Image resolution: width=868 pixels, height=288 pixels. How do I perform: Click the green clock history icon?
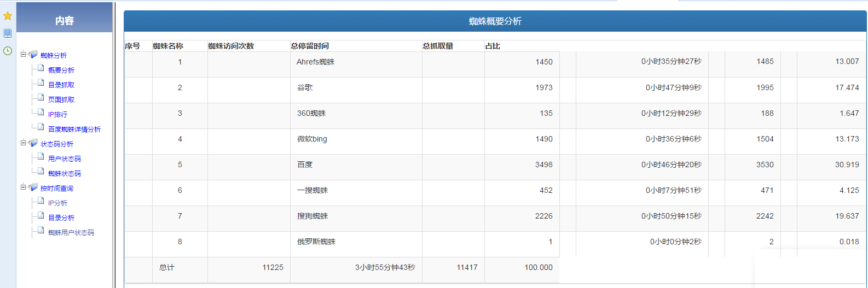click(8, 51)
